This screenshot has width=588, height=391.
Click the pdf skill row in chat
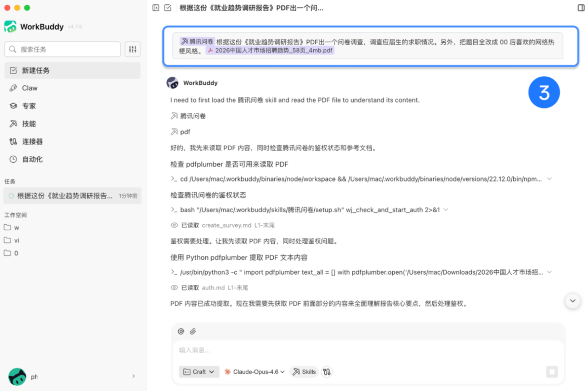(x=180, y=132)
